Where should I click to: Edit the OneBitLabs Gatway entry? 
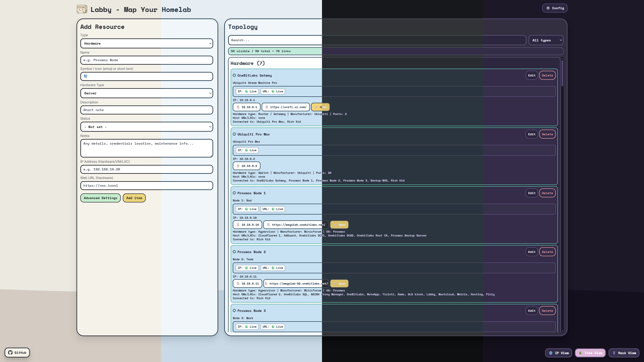pyautogui.click(x=532, y=75)
